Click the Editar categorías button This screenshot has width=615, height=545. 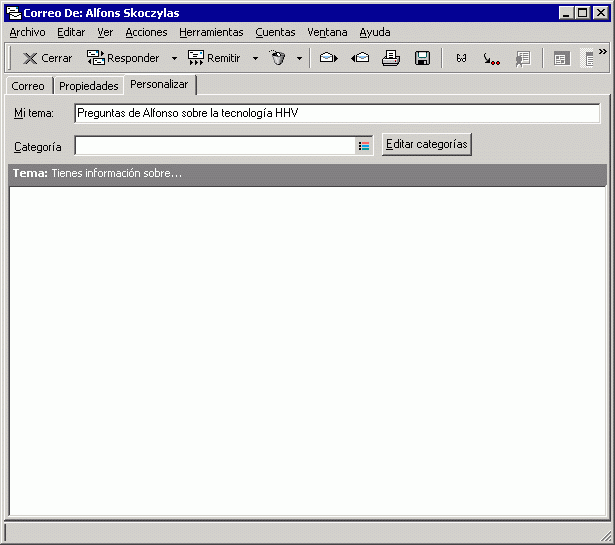coord(427,144)
